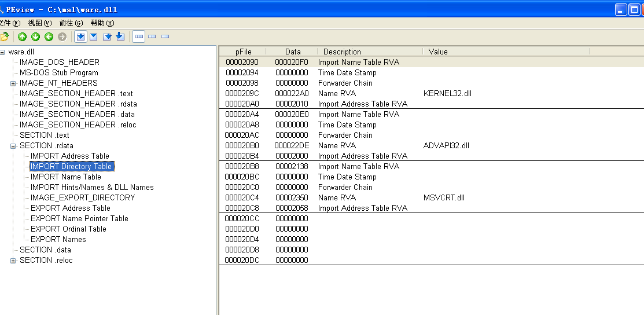Click the open file folder icon

pyautogui.click(x=4, y=37)
